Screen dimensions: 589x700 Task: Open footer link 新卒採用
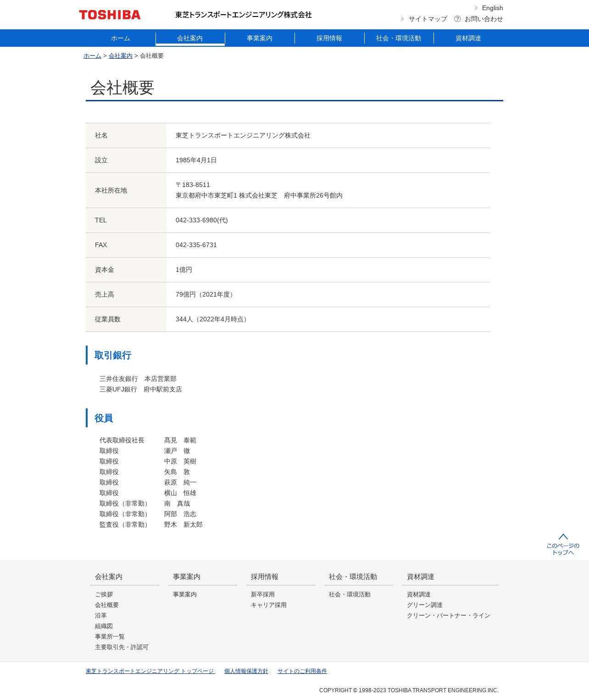[x=263, y=594]
